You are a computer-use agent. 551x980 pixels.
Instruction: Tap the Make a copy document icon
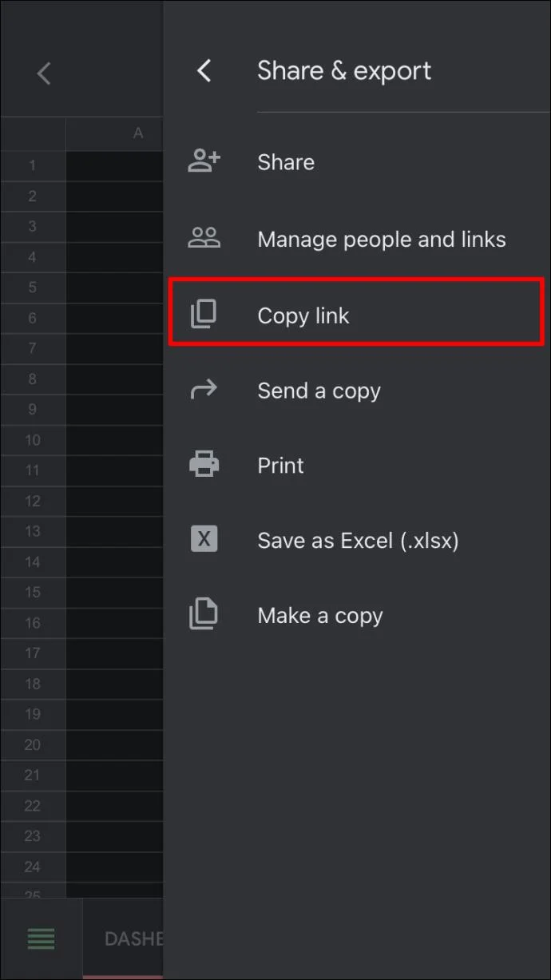coord(204,615)
